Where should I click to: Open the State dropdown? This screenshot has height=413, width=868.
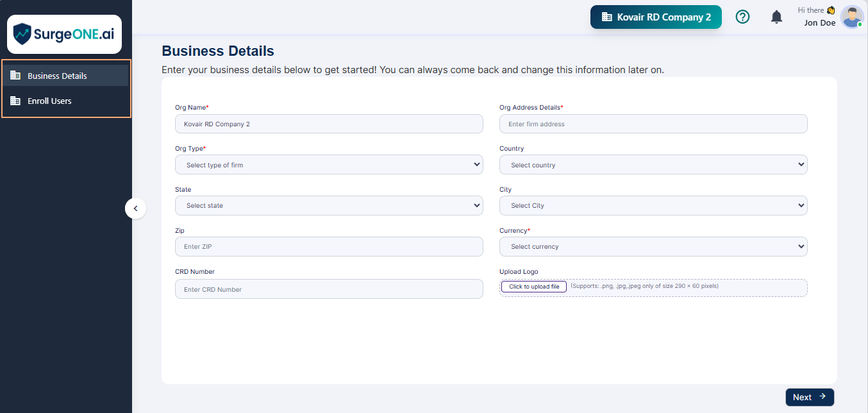[x=329, y=206]
